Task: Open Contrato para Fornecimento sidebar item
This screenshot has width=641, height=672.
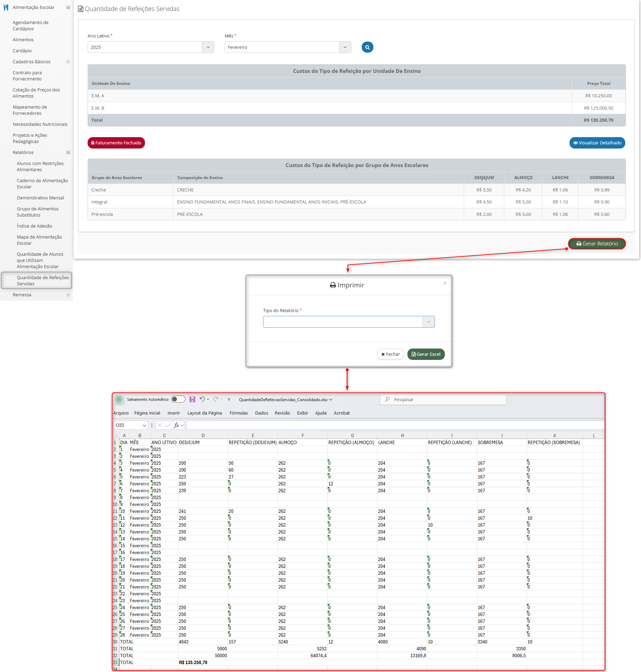Action: pos(27,76)
